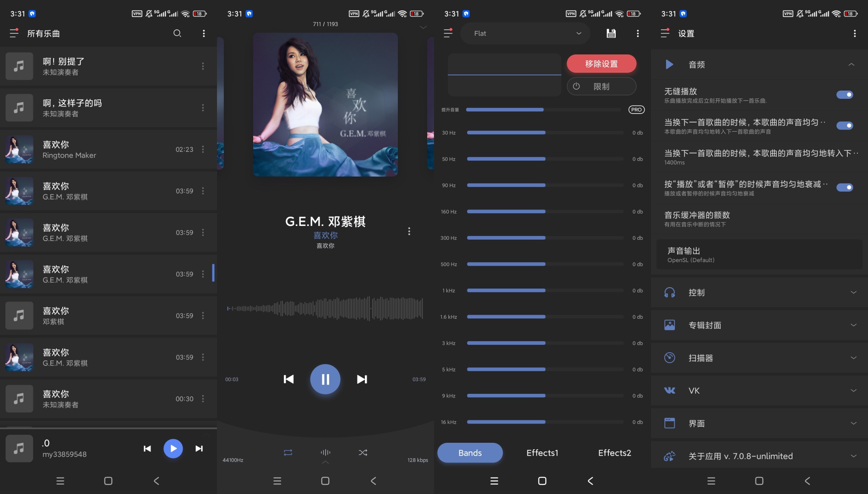Skip to next track in mini player

199,449
